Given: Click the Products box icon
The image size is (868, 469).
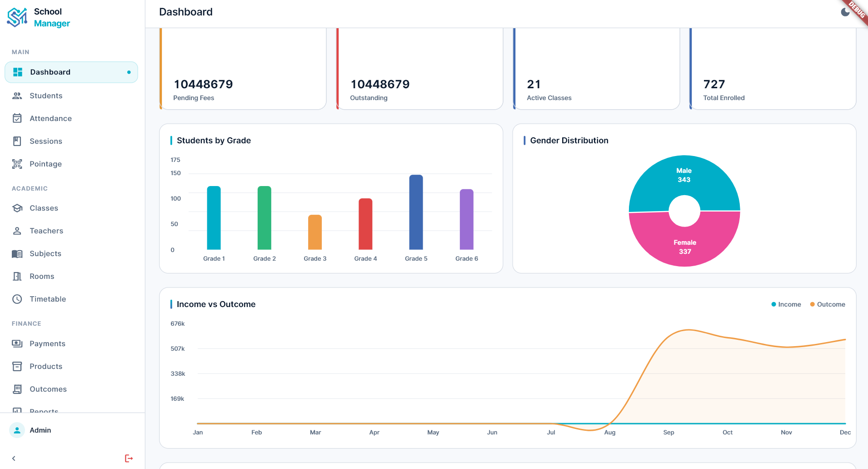Looking at the screenshot, I should pos(17,366).
